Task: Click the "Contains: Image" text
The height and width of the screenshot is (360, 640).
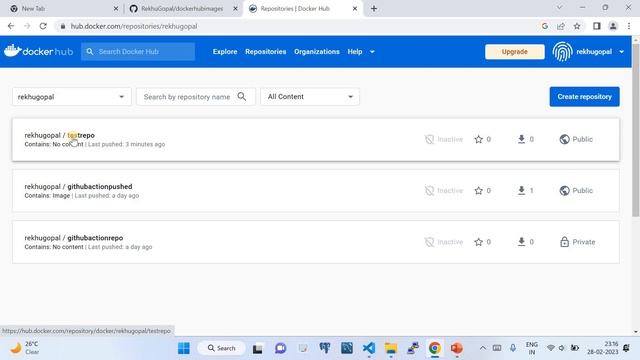Action: pos(47,196)
